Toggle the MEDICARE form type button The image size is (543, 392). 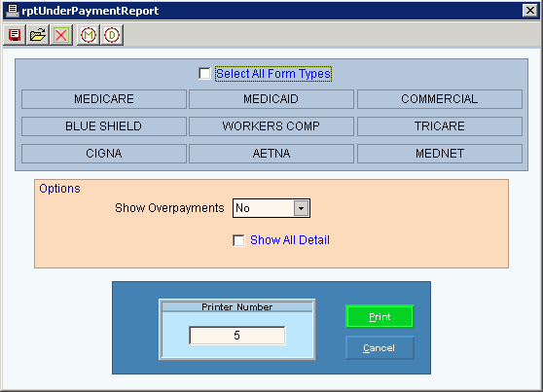104,99
